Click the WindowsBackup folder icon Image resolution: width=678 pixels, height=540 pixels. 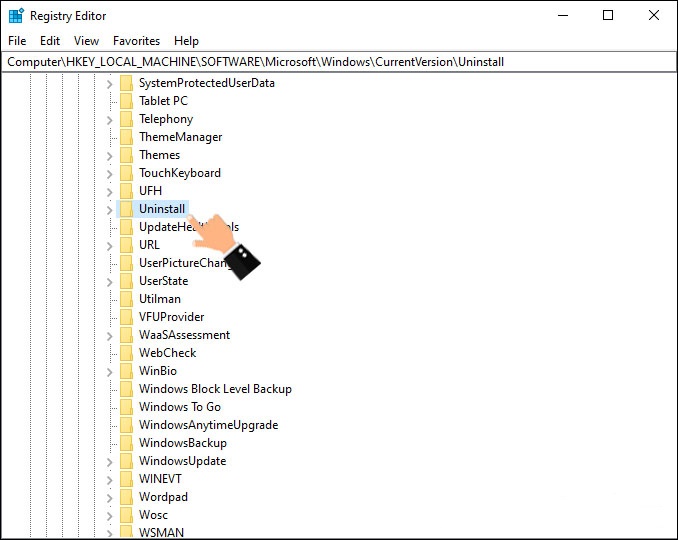tap(126, 443)
